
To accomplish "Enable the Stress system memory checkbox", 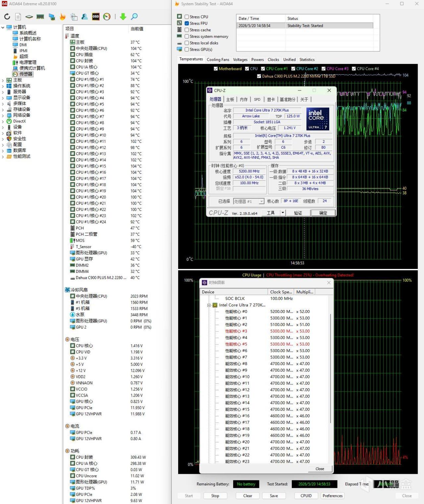I will click(x=187, y=36).
